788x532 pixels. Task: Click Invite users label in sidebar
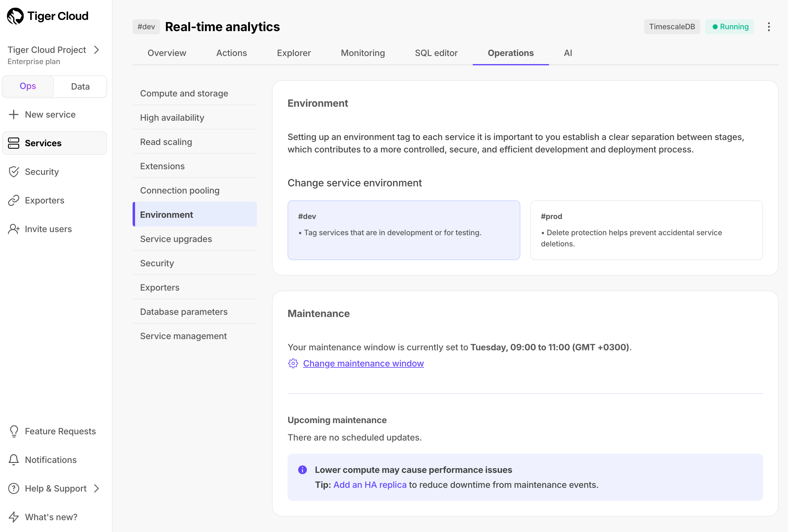[48, 229]
